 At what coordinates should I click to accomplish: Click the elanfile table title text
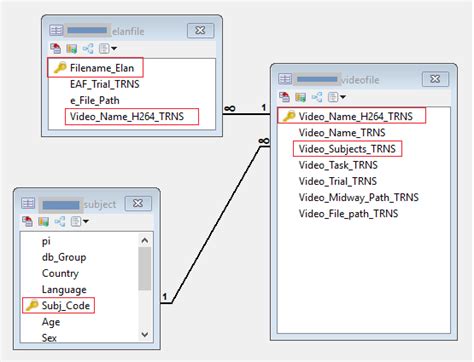coord(128,31)
